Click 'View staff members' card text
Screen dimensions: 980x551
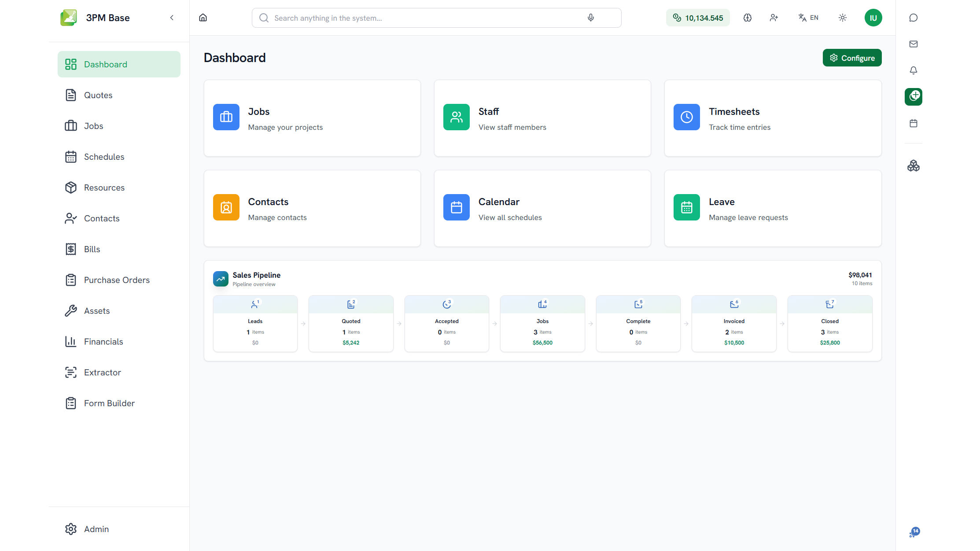[512, 127]
